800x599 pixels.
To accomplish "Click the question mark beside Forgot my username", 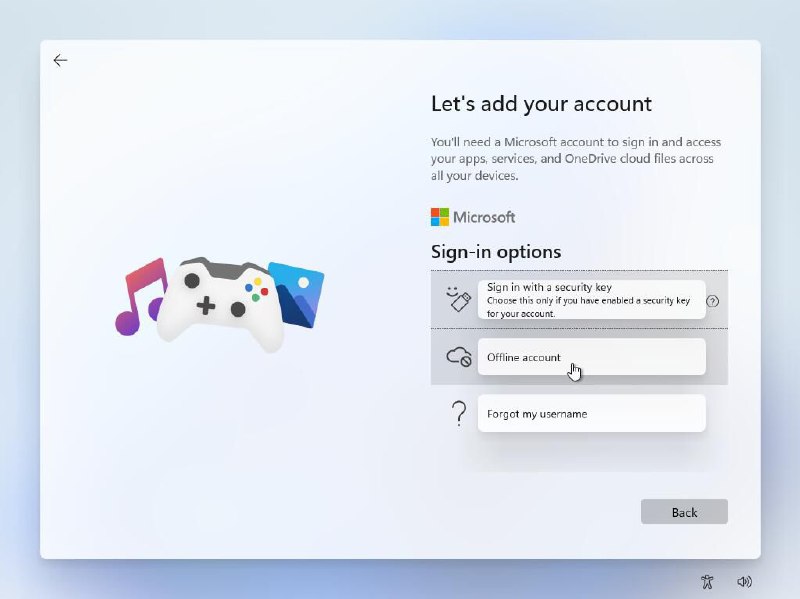I will (x=458, y=412).
